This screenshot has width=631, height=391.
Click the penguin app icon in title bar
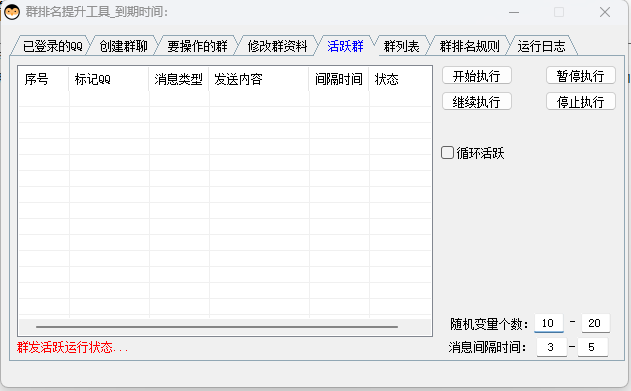pos(12,12)
